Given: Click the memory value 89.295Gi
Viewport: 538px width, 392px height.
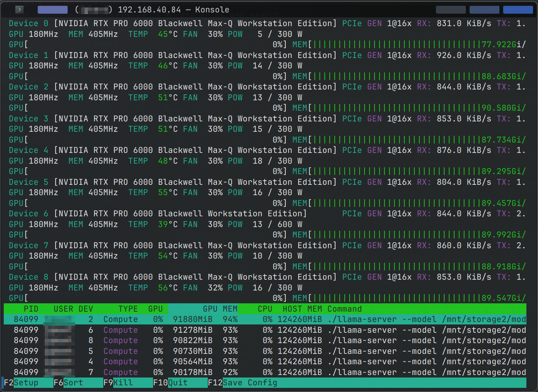Looking at the screenshot, I should [501, 172].
